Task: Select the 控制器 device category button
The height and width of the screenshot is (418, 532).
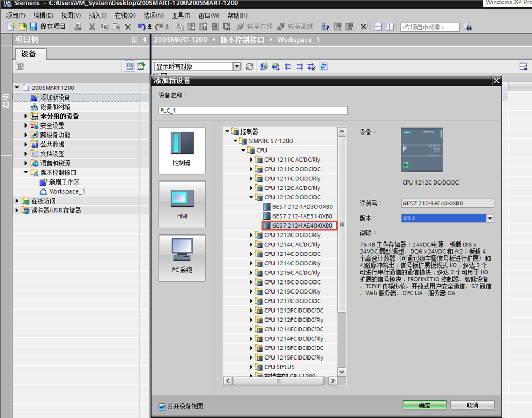Action: coord(182,151)
